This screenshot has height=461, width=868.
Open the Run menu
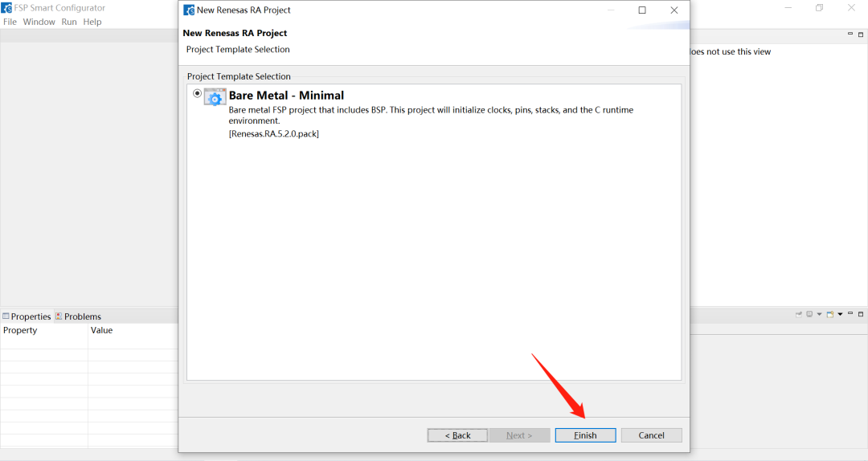pos(69,22)
